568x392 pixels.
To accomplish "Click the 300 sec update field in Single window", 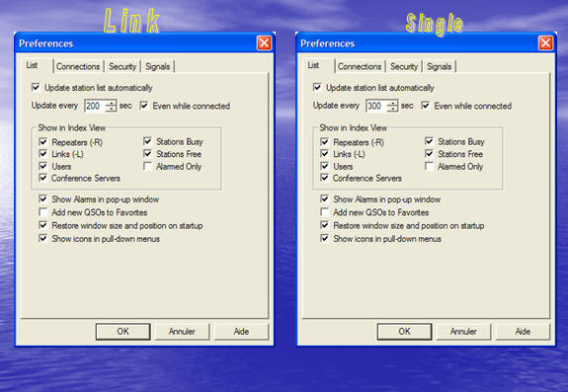I will (376, 106).
